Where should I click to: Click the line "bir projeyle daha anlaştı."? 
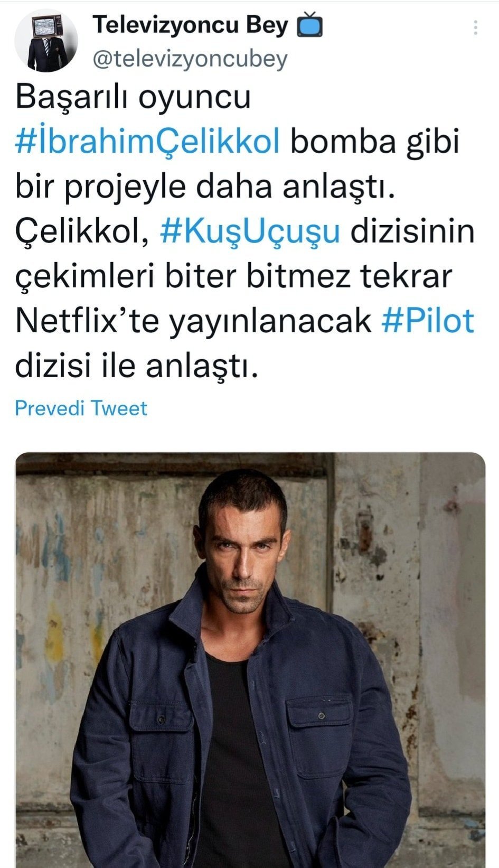205,186
